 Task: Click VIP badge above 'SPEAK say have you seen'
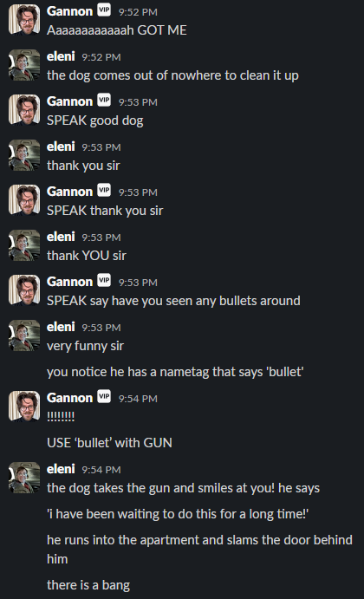[104, 280]
